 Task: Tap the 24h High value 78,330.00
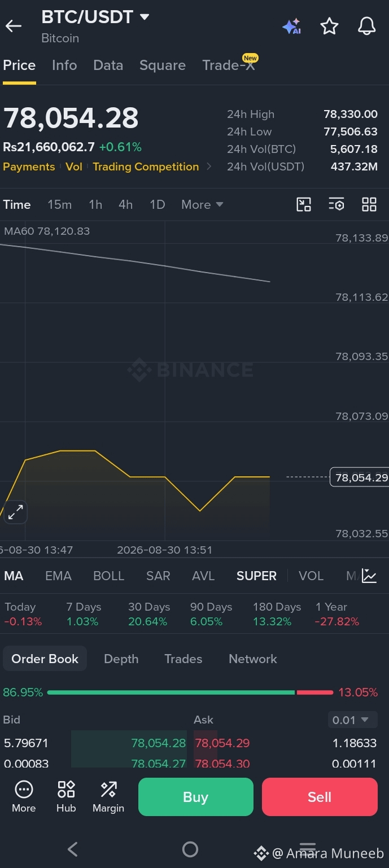coord(351,114)
